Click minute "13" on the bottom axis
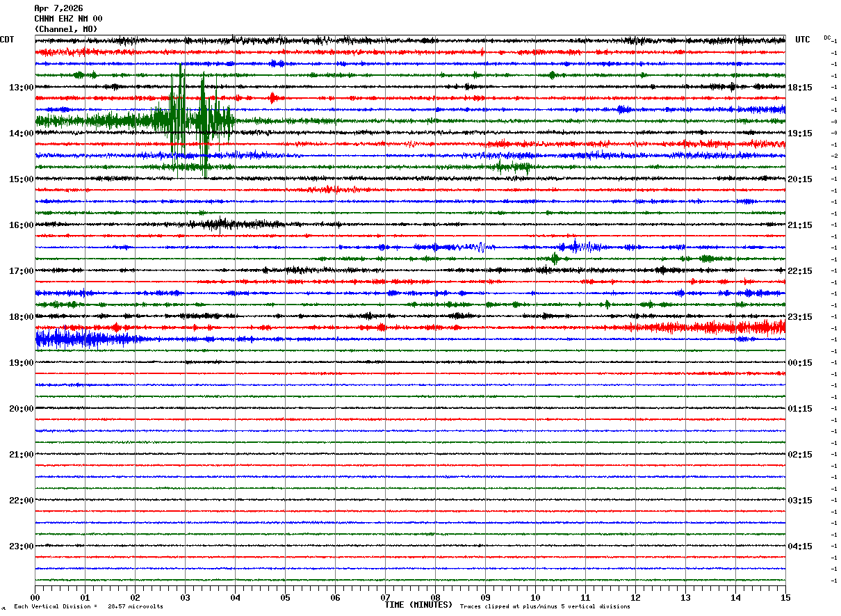The width and height of the screenshot is (841, 616). 685,597
